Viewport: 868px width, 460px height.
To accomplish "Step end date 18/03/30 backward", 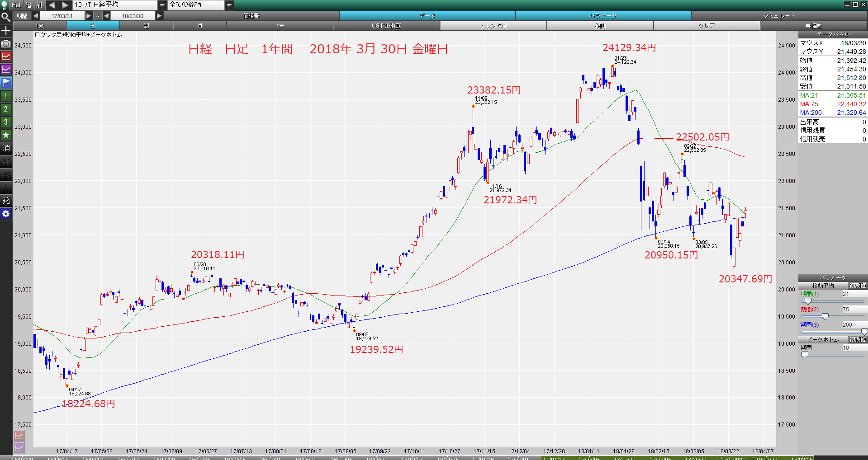I will click(x=106, y=16).
